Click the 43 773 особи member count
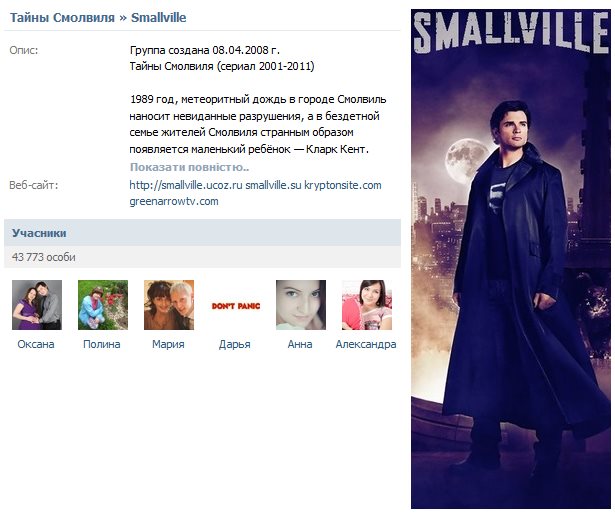615x517 pixels. point(44,257)
